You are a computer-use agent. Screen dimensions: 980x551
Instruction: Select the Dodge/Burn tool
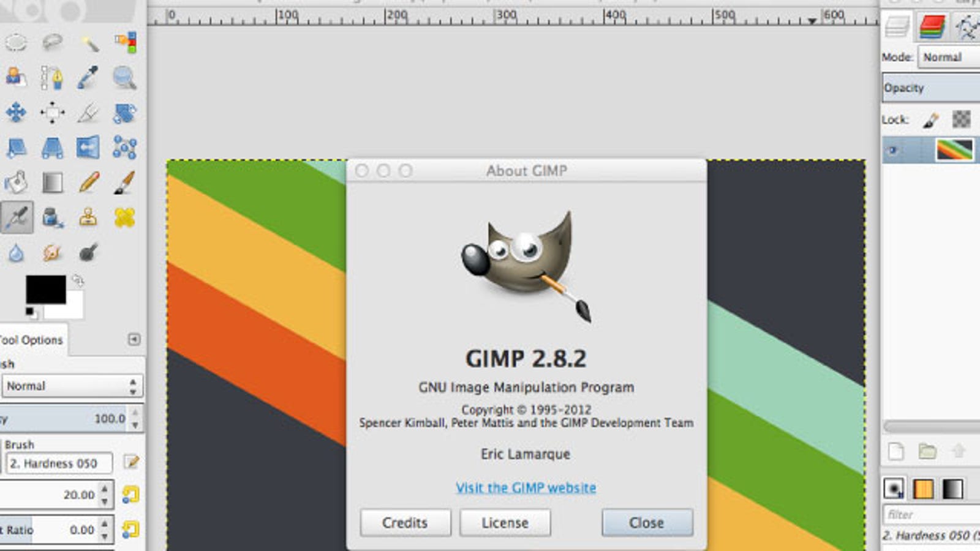[89, 253]
